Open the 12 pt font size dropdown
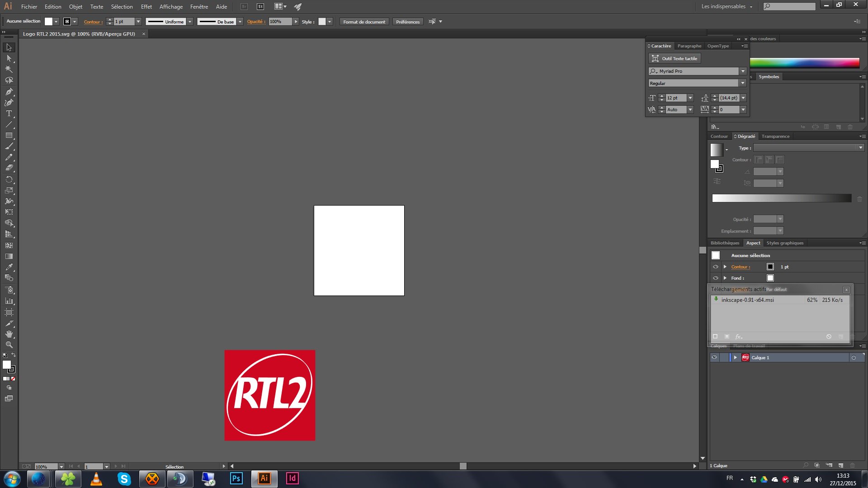The width and height of the screenshot is (868, 488). tap(690, 98)
